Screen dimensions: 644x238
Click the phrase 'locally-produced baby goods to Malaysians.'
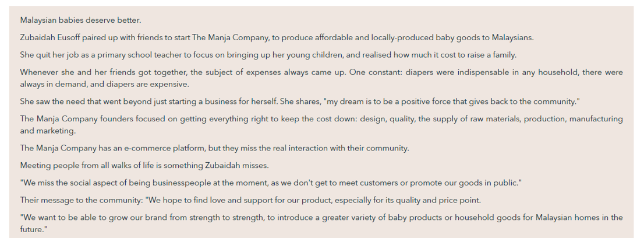point(452,37)
